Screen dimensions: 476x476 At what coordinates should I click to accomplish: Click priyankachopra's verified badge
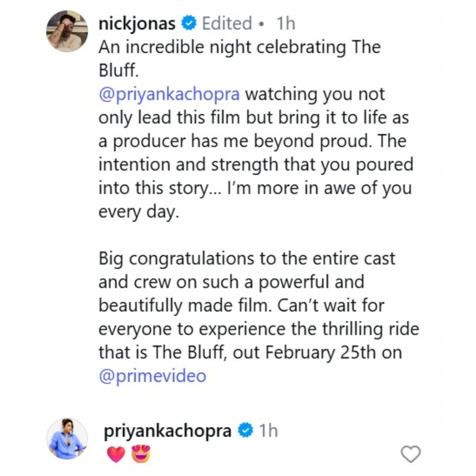tap(245, 429)
